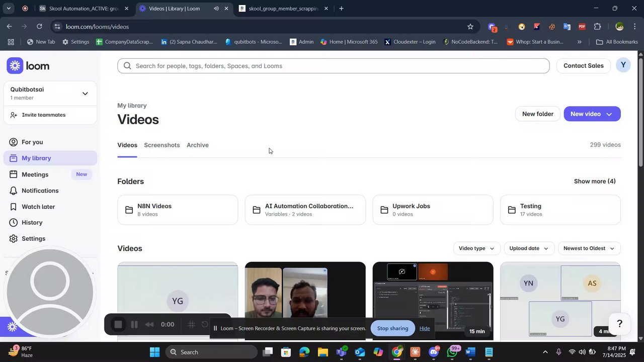Expand the Qubitbotsai workspace switcher

coord(85,94)
